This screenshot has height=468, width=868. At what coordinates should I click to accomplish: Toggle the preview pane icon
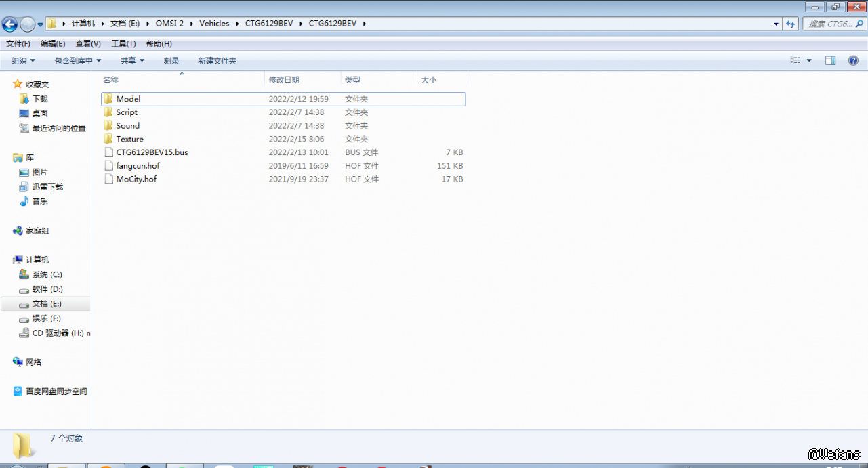(830, 61)
